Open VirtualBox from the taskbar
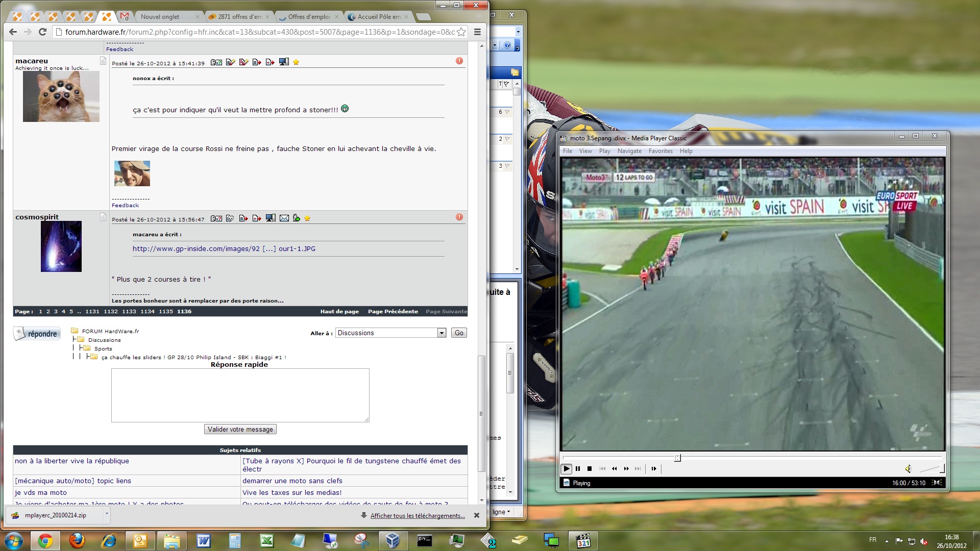The height and width of the screenshot is (551, 980). pyautogui.click(x=393, y=540)
